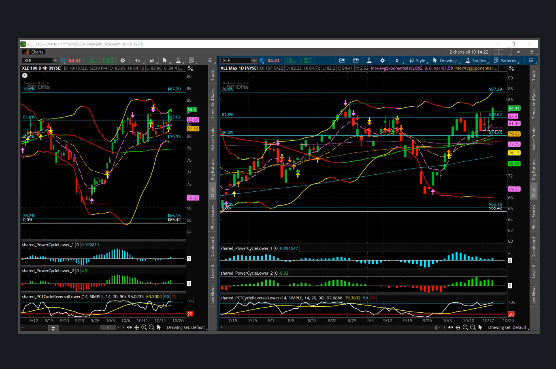
Task: Open the Studies flask icon in left chart
Action: pos(178,60)
